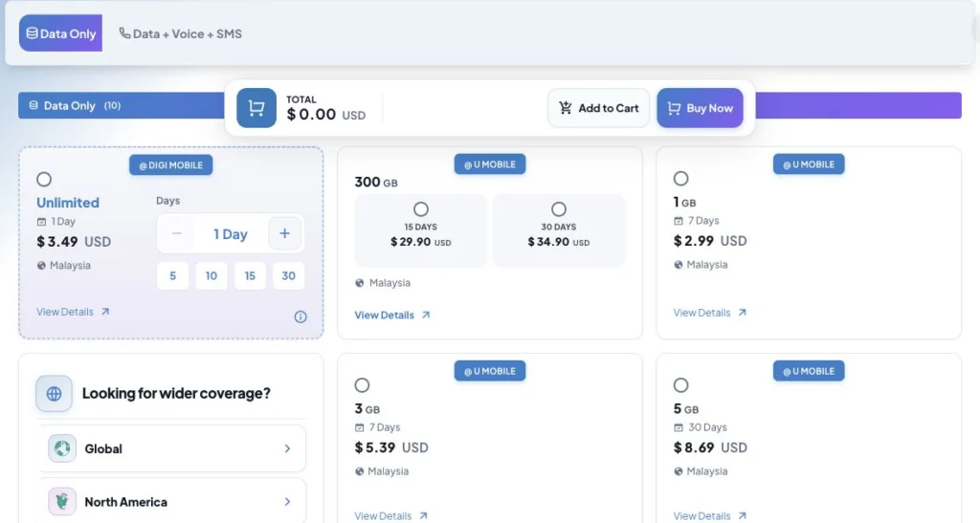Click the blue shopping cart total icon
The width and height of the screenshot is (980, 523).
[x=256, y=108]
